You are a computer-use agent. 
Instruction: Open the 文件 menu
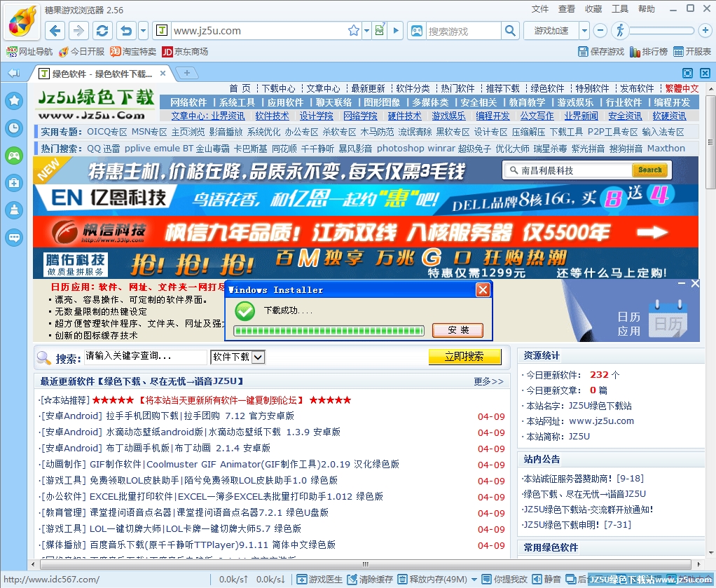(x=539, y=9)
